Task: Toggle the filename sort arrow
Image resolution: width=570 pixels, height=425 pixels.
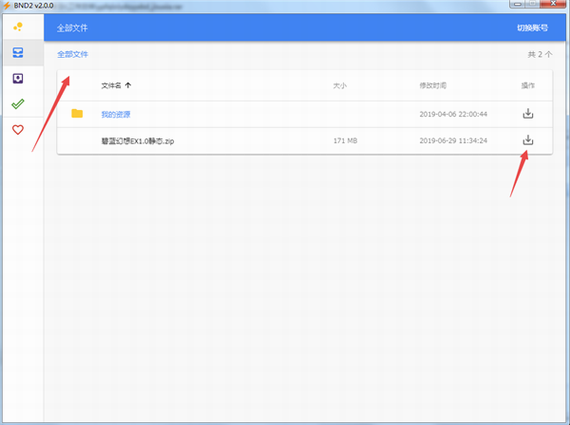Action: point(128,85)
